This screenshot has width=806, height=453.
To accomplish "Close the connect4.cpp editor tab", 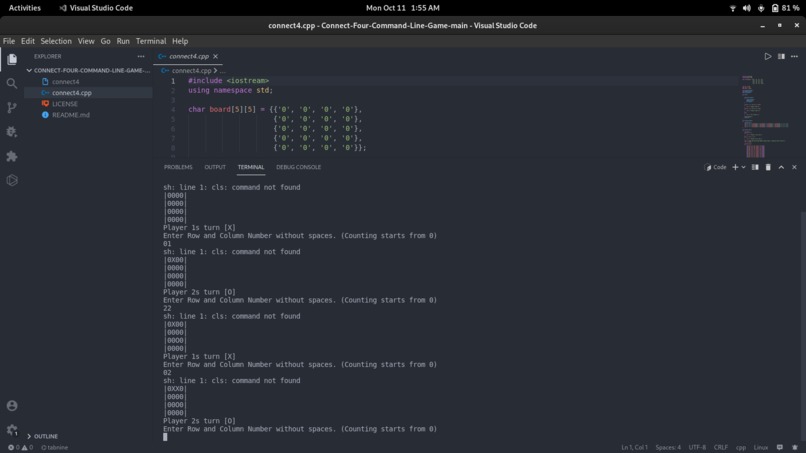I will pyautogui.click(x=215, y=56).
